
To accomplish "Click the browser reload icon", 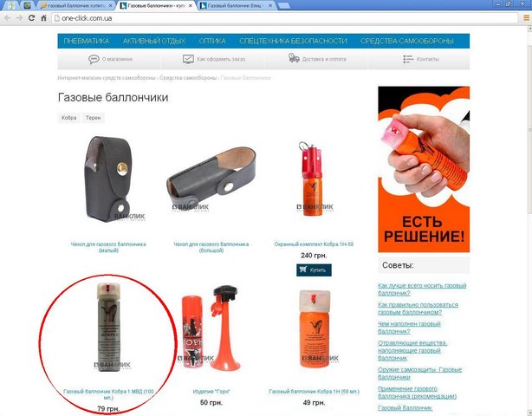I will pos(31,18).
